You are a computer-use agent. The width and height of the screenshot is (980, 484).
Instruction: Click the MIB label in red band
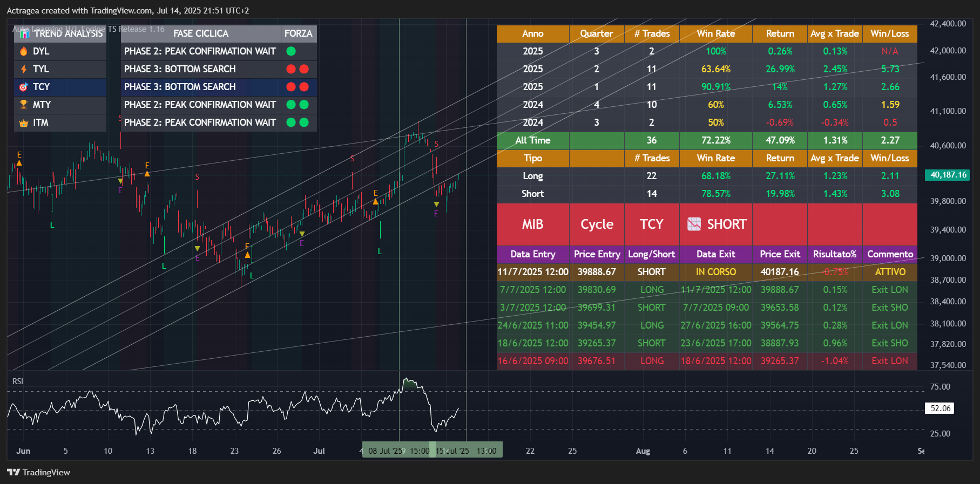[533, 224]
